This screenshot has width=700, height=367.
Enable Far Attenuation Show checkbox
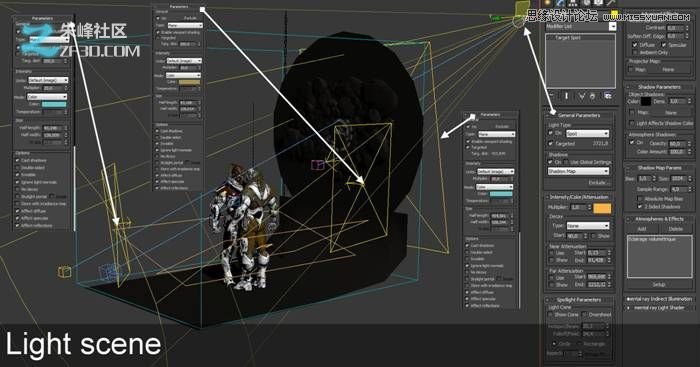click(x=552, y=284)
